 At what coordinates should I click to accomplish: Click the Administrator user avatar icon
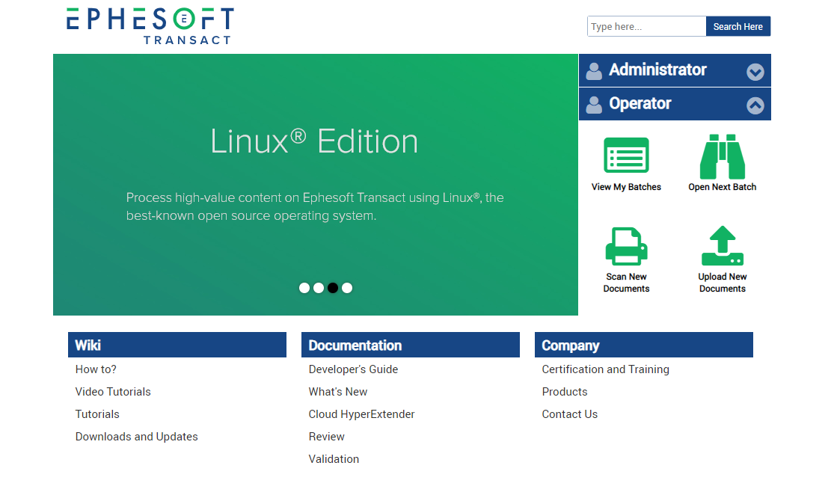point(594,71)
